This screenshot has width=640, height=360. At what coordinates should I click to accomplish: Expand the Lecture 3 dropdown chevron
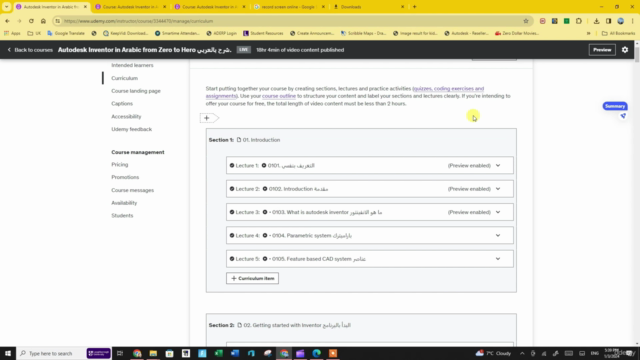click(498, 212)
